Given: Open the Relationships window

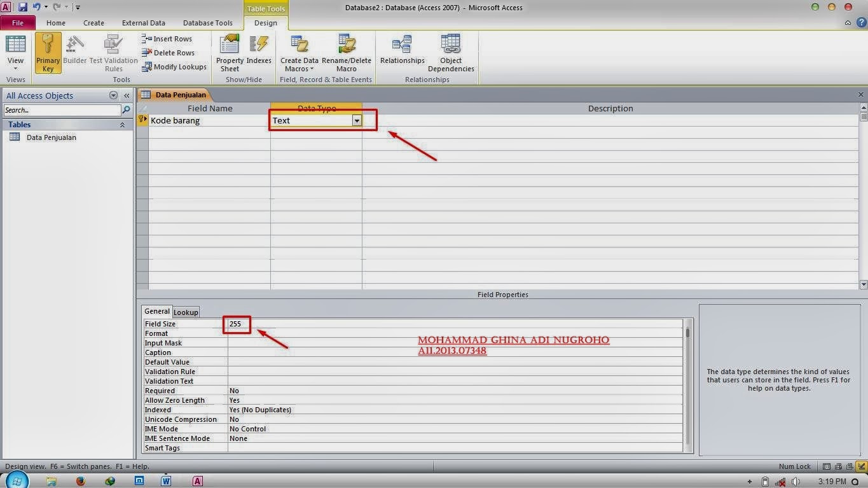Looking at the screenshot, I should (402, 50).
